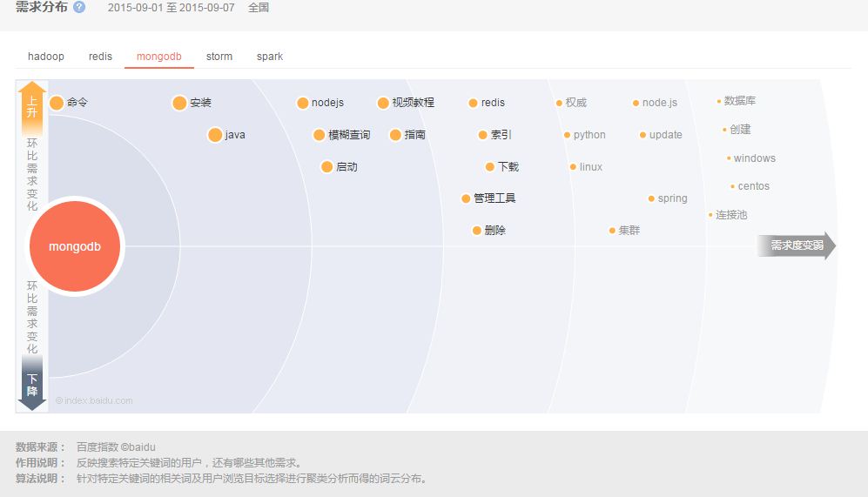Click the 安装 keyword label
Screen dimensions: 868x497
(x=200, y=103)
